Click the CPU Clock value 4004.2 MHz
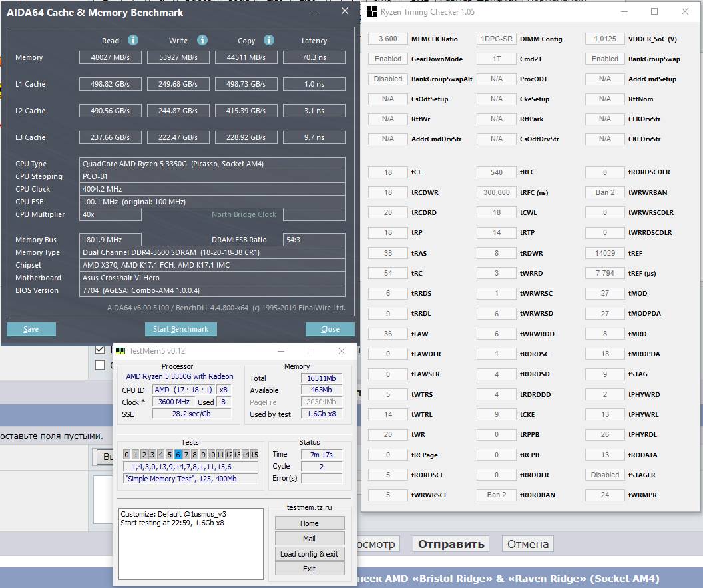The height and width of the screenshot is (588, 703). 212,189
